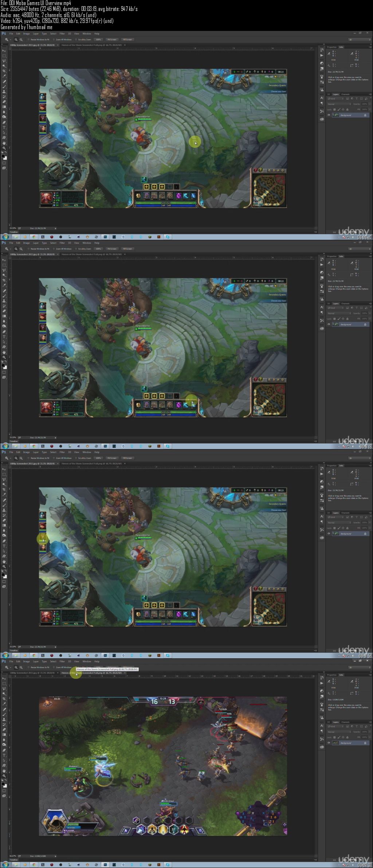Open the Clone Source icon in 00:01:18 frame
This screenshot has height=868, width=373.
pos(322,299)
